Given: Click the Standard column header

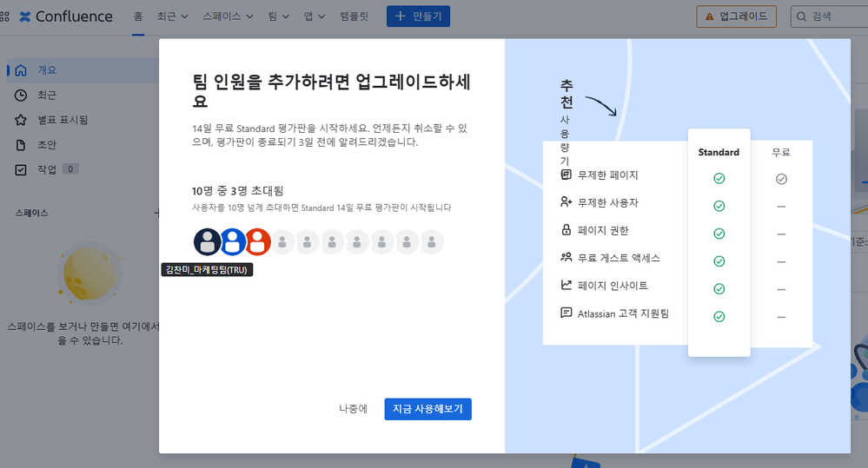Looking at the screenshot, I should coord(719,152).
